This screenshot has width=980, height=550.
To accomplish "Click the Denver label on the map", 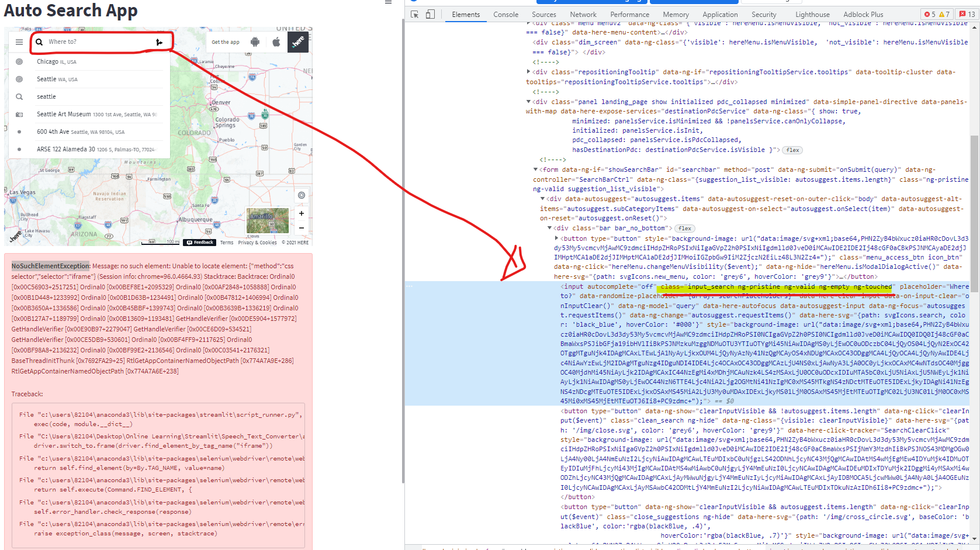I will pos(221,102).
